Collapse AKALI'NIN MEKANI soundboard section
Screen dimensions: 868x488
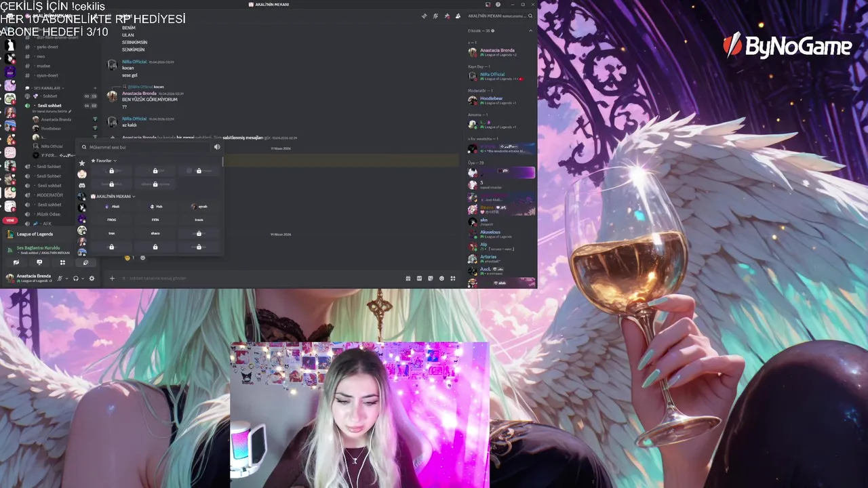(113, 197)
